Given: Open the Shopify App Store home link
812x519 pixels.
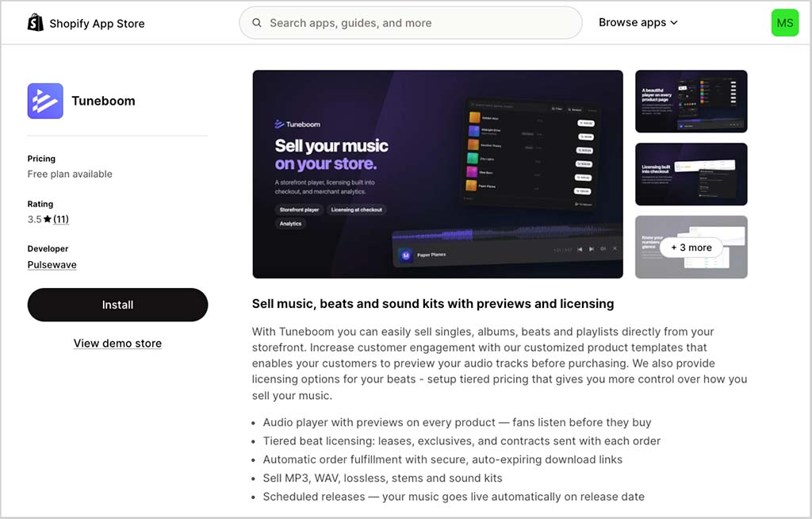Looking at the screenshot, I should point(86,23).
